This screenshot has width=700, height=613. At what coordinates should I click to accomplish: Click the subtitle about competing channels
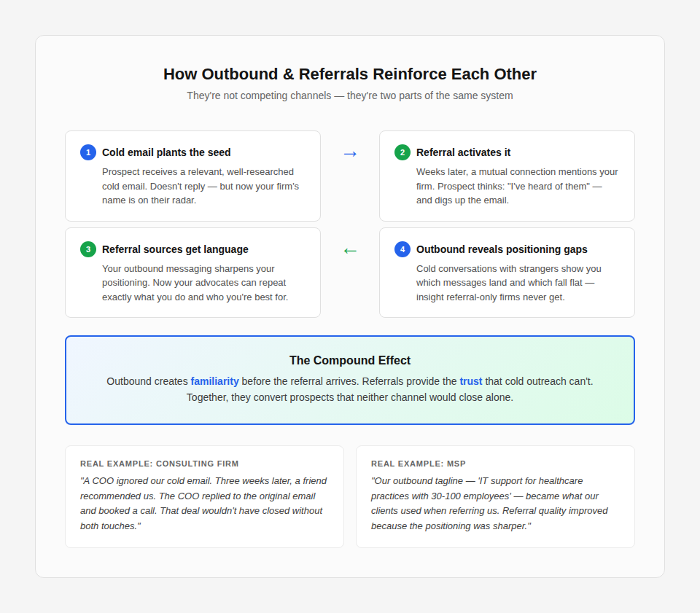tap(350, 95)
